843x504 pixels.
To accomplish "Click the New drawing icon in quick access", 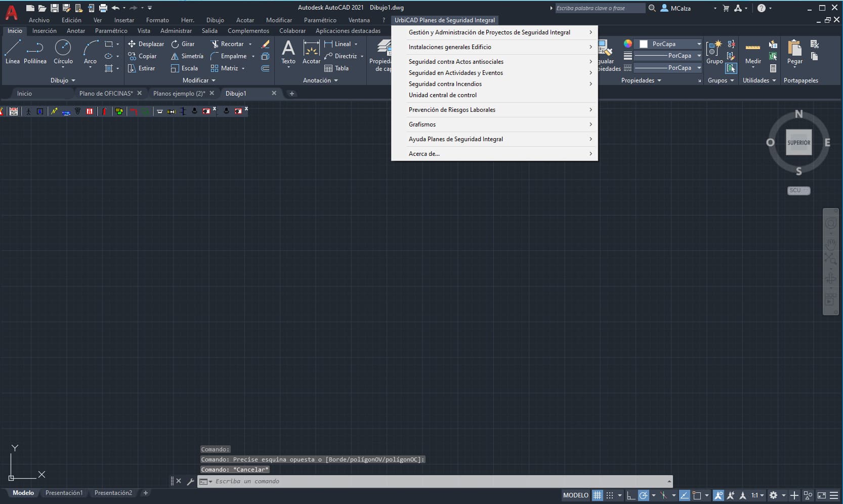I will 30,8.
